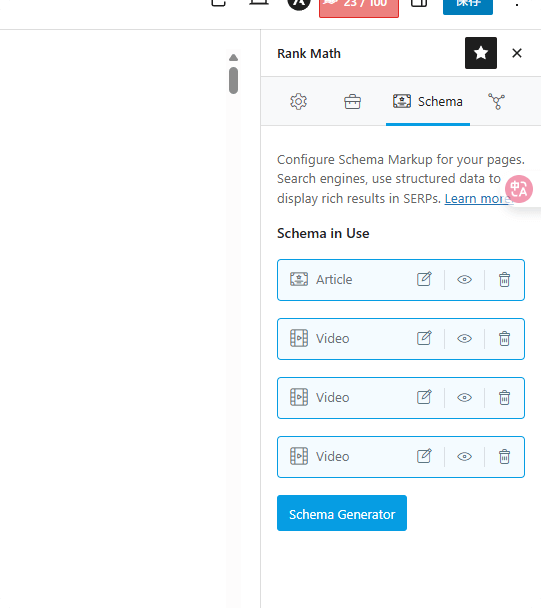The height and width of the screenshot is (608, 541).
Task: Close the Rank Math sidebar panel
Action: pyautogui.click(x=517, y=53)
